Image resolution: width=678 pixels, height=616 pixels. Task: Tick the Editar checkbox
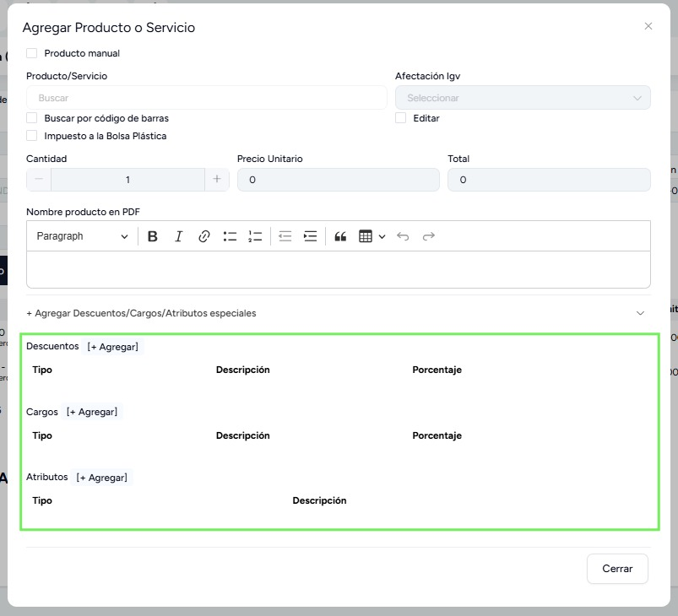pos(400,118)
